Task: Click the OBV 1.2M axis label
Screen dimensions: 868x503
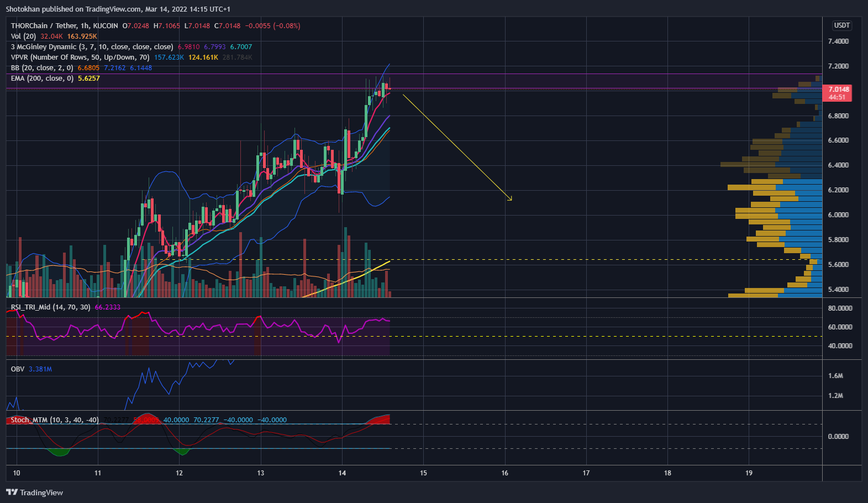Action: pyautogui.click(x=835, y=396)
